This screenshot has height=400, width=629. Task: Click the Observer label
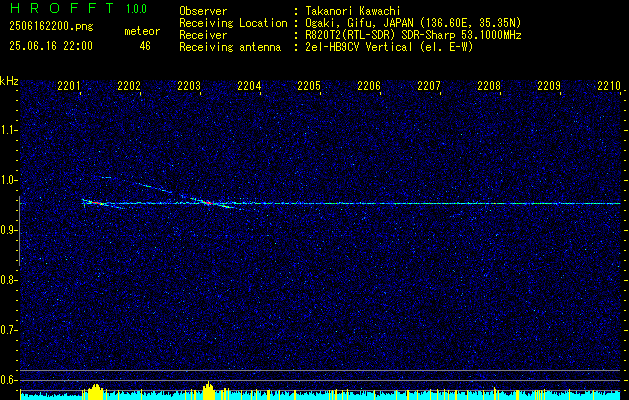[x=203, y=11]
